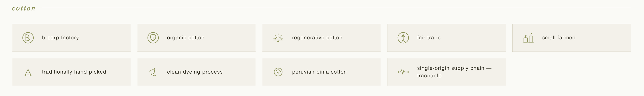Select the "peruvian pima cotton" text

click(x=319, y=72)
